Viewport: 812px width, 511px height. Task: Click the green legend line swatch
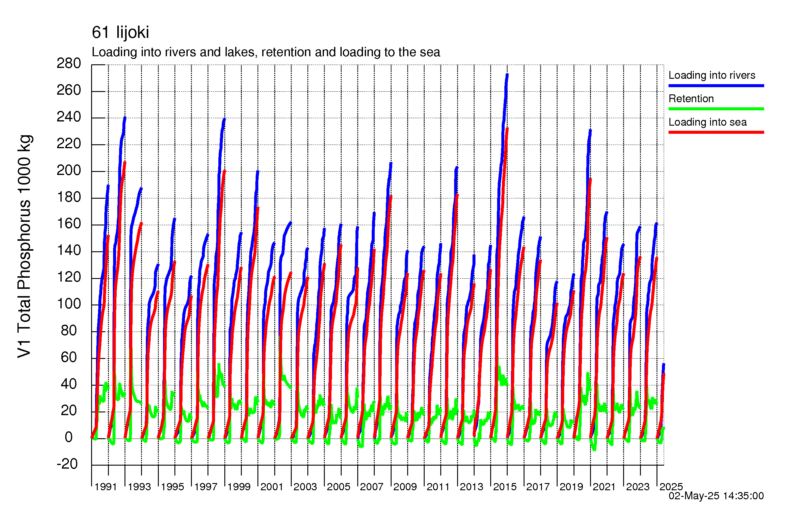point(716,109)
